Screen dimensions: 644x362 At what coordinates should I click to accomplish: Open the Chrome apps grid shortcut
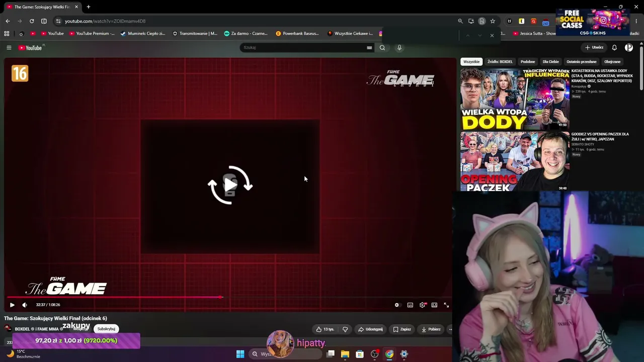(x=7, y=34)
